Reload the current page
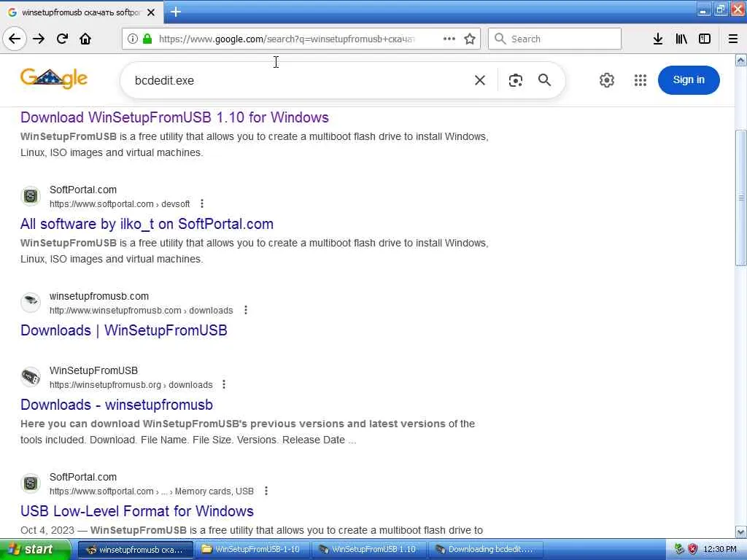747x560 pixels. pos(63,39)
